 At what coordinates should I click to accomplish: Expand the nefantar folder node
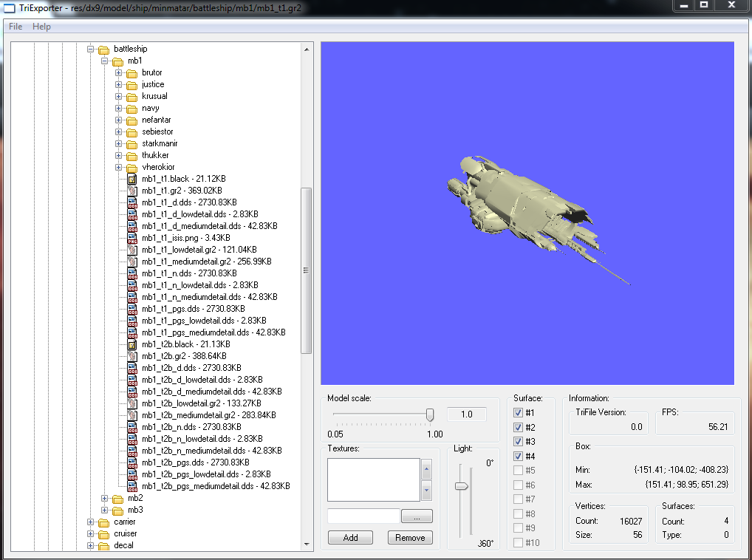point(118,120)
